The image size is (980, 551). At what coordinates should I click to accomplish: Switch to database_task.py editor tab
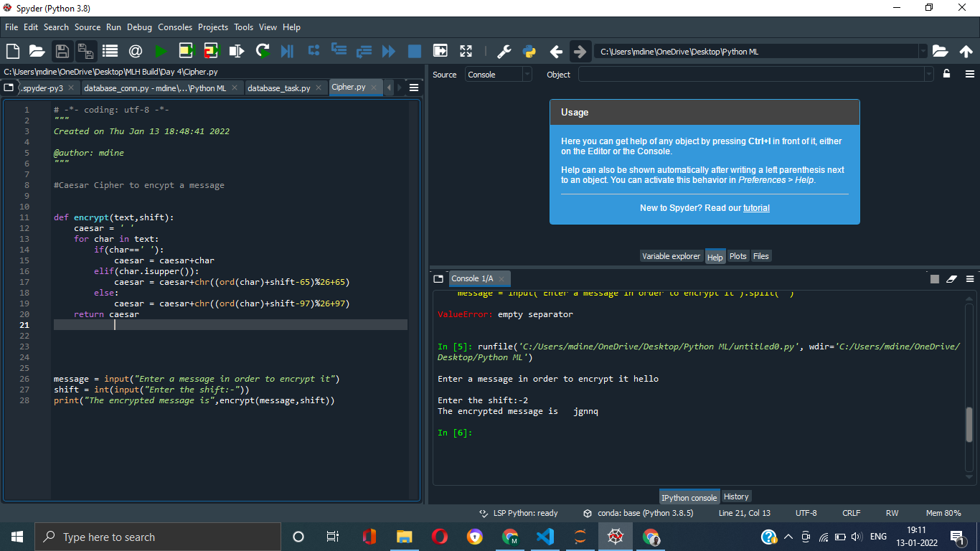[279, 88]
